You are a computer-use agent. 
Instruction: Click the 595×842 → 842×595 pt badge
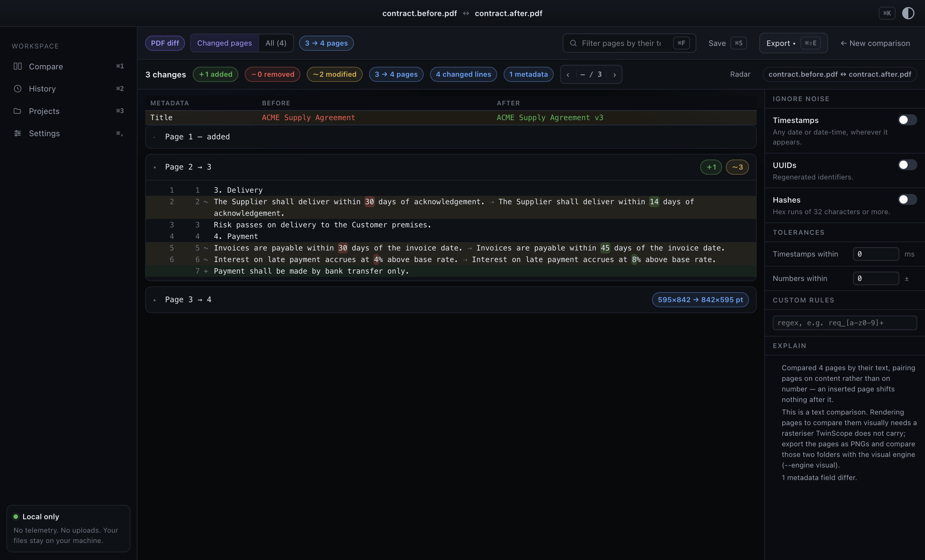(x=700, y=300)
